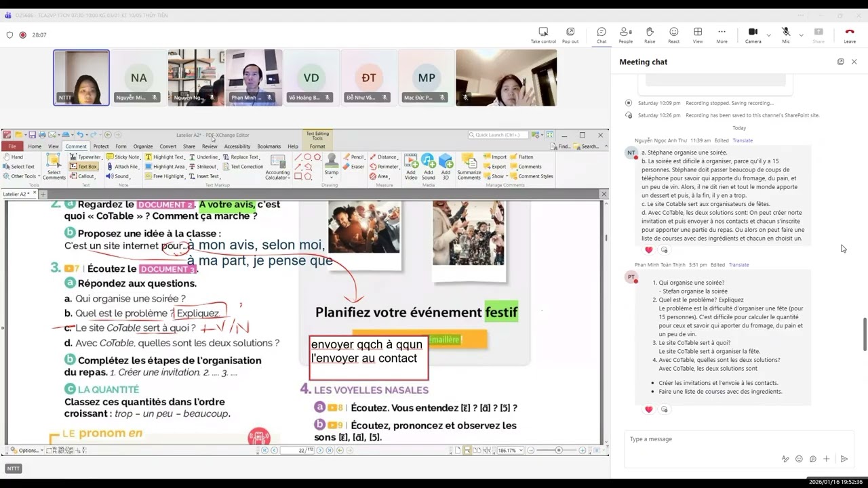
Task: Select the Pencil drawing tool
Action: click(x=353, y=157)
